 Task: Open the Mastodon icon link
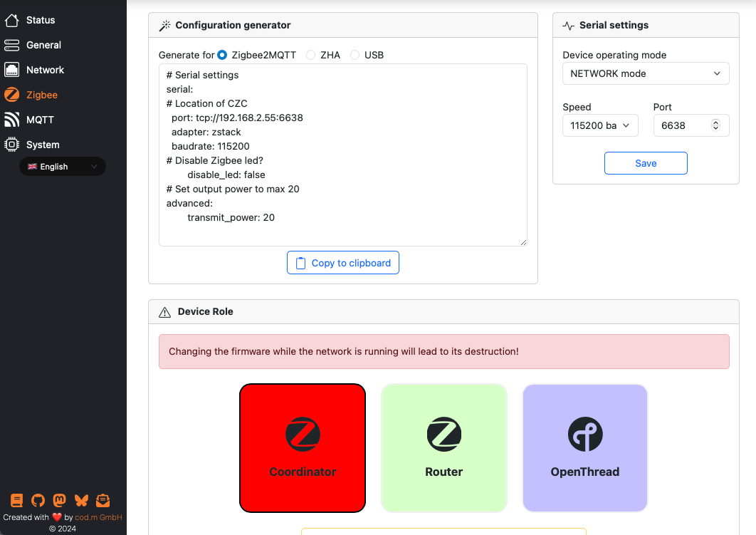click(x=61, y=501)
